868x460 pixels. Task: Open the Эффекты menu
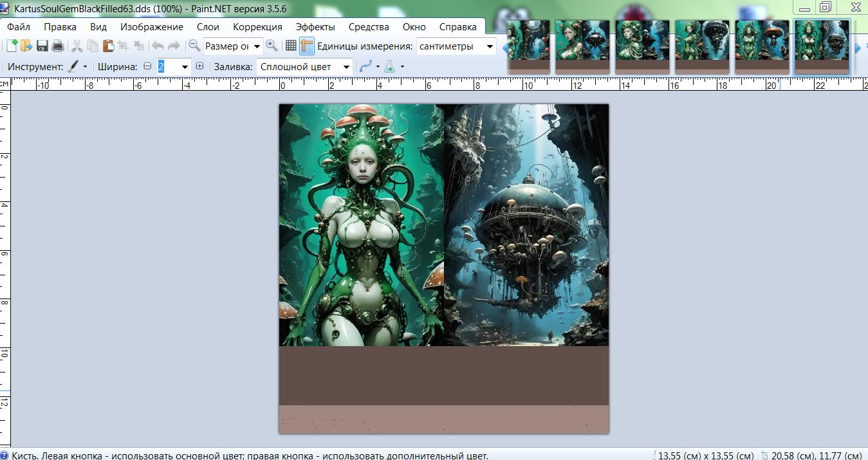tap(315, 27)
